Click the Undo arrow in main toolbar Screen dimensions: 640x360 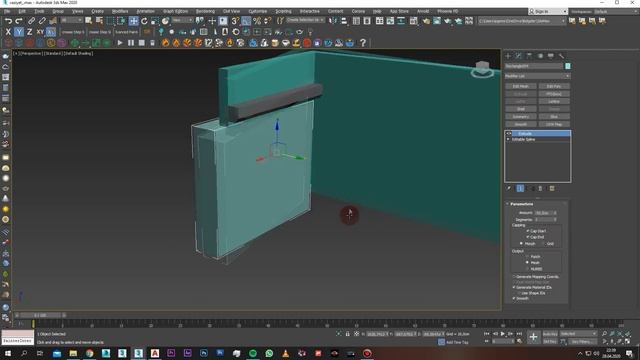click(8, 21)
